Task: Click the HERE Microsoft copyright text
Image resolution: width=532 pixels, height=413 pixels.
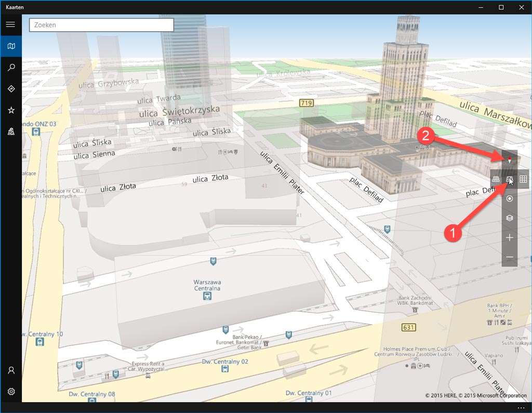Action: (x=476, y=395)
